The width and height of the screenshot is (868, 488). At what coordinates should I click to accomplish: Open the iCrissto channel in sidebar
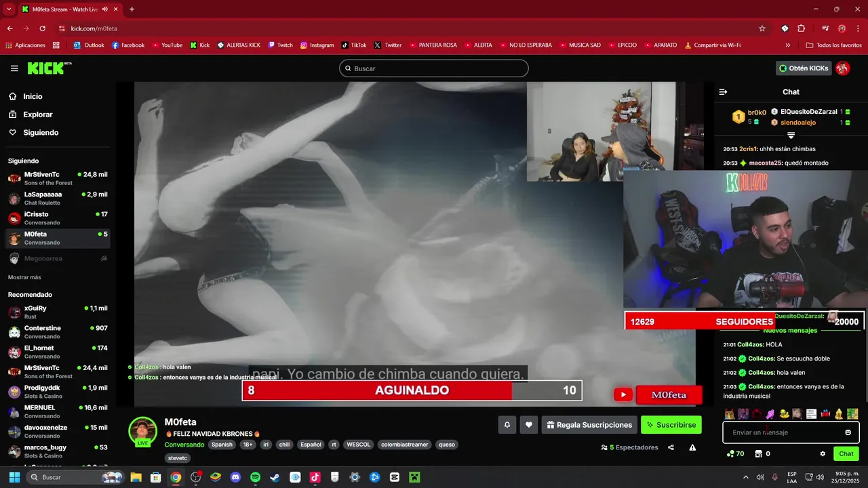pos(58,218)
